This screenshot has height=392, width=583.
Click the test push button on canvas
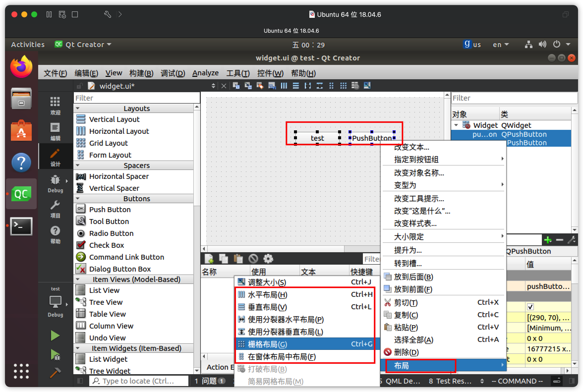click(317, 138)
